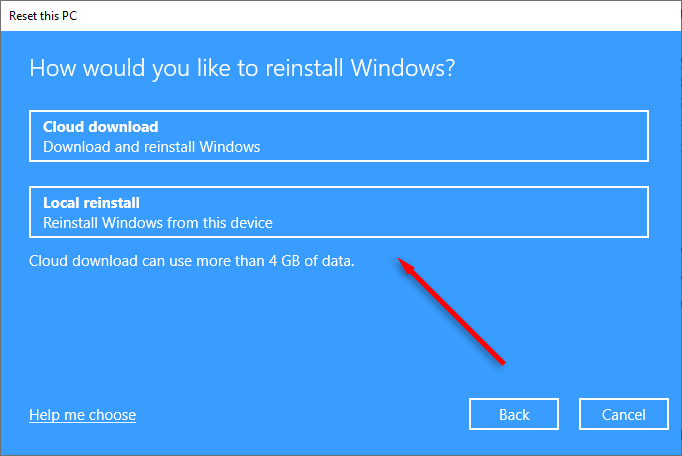Cancel the Reset this PC wizard
This screenshot has width=682, height=456.
click(624, 415)
